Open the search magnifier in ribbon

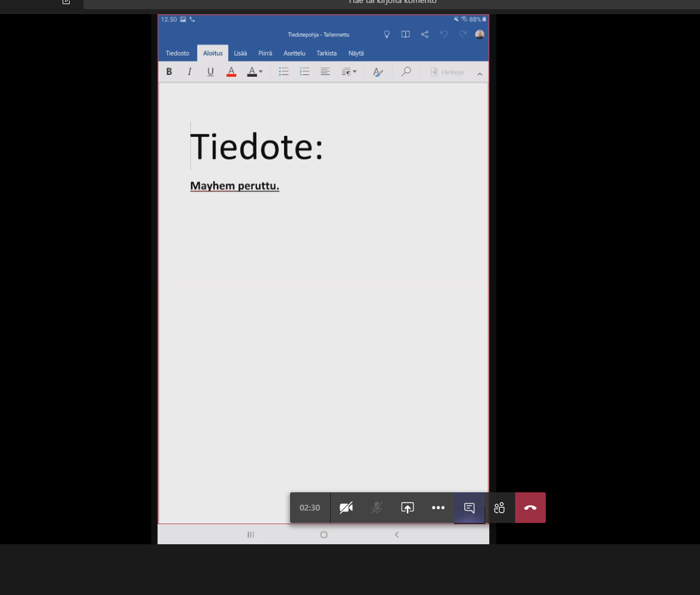click(x=406, y=72)
